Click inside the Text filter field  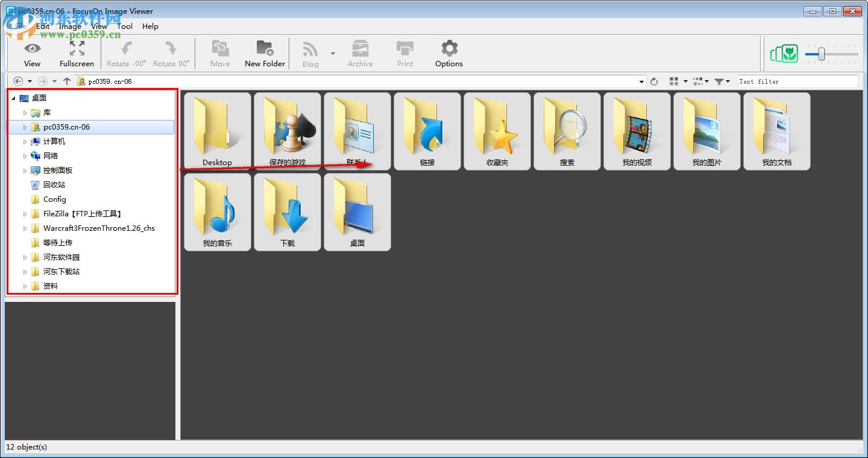tap(796, 80)
